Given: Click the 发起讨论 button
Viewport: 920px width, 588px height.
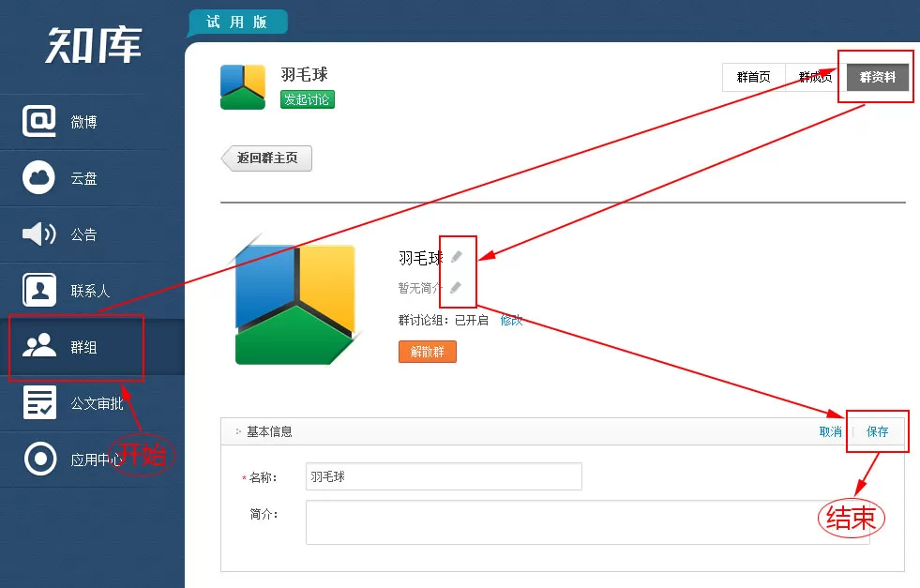Looking at the screenshot, I should click(307, 99).
